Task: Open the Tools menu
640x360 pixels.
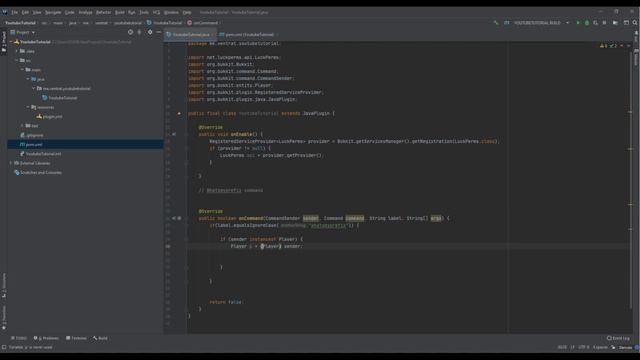Action: 144,12
